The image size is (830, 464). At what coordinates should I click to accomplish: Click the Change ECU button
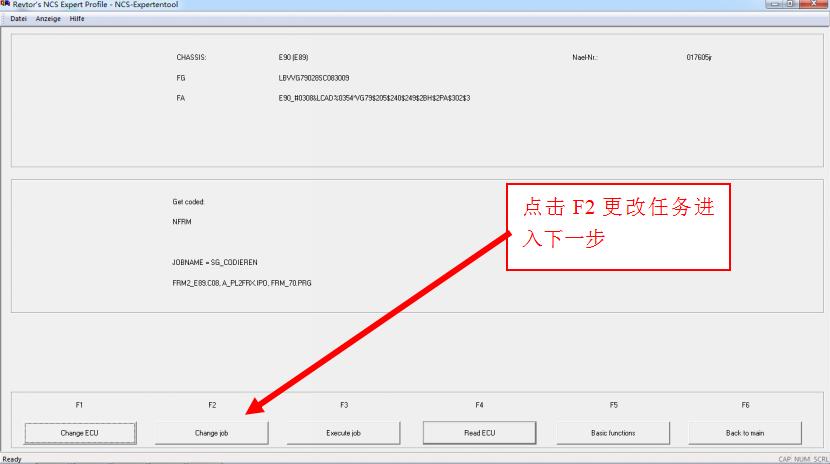click(80, 433)
